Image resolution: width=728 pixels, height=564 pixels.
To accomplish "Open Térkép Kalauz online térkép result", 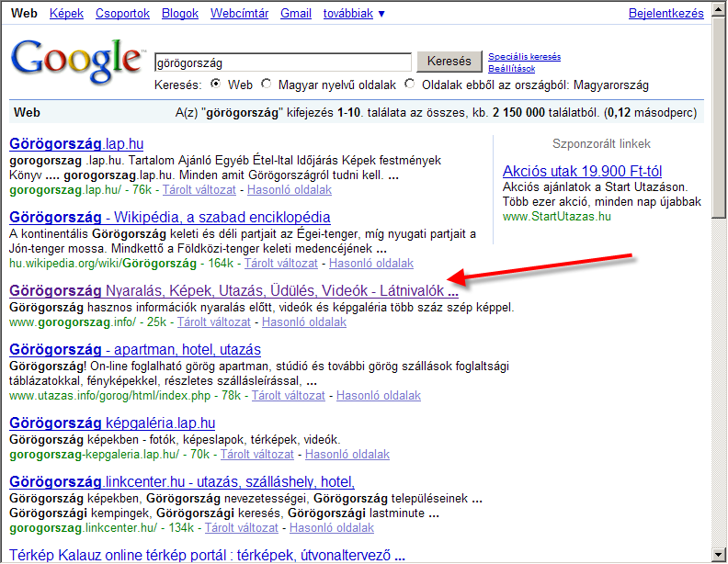I will click(207, 555).
